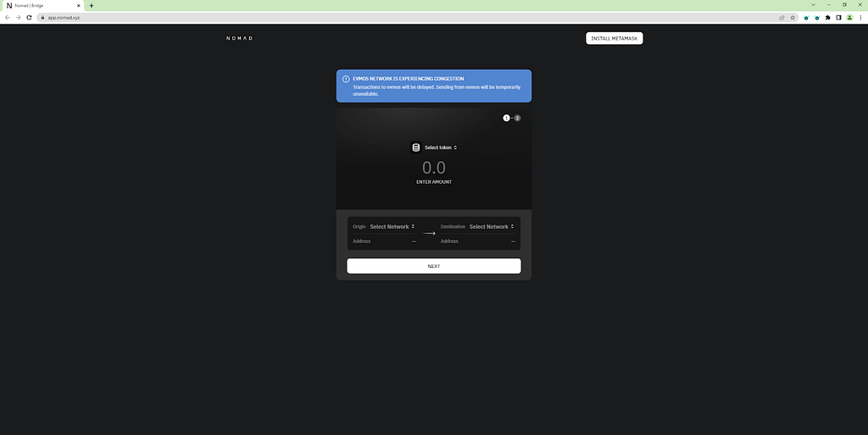Click the Install MetaMask button
The height and width of the screenshot is (435, 868).
614,38
